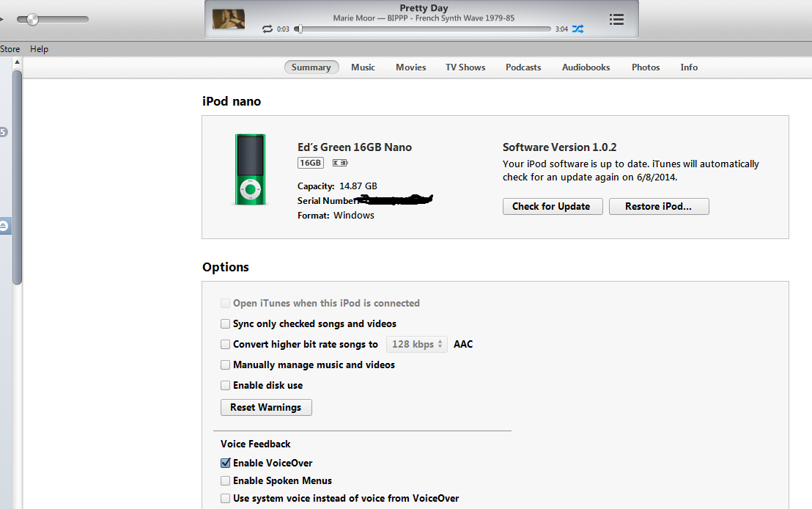Toggle the repeat icon in player
Image resolution: width=812 pixels, height=509 pixels.
[267, 29]
